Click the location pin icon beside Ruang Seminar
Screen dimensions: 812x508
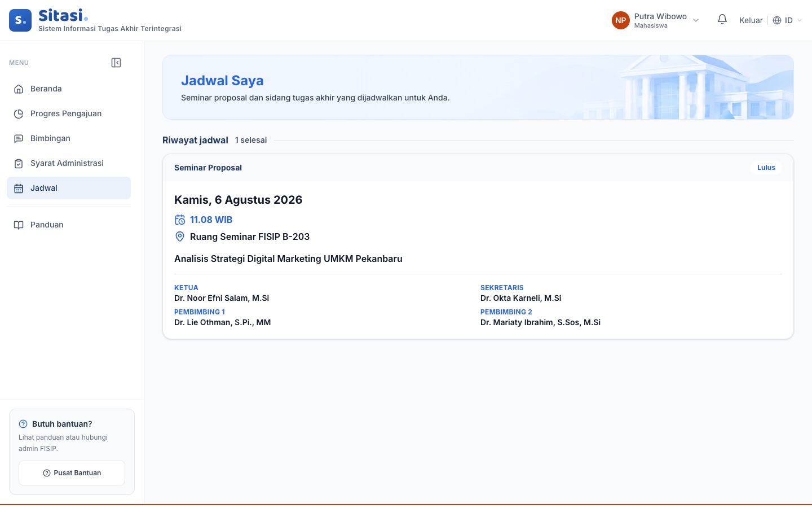pyautogui.click(x=180, y=237)
